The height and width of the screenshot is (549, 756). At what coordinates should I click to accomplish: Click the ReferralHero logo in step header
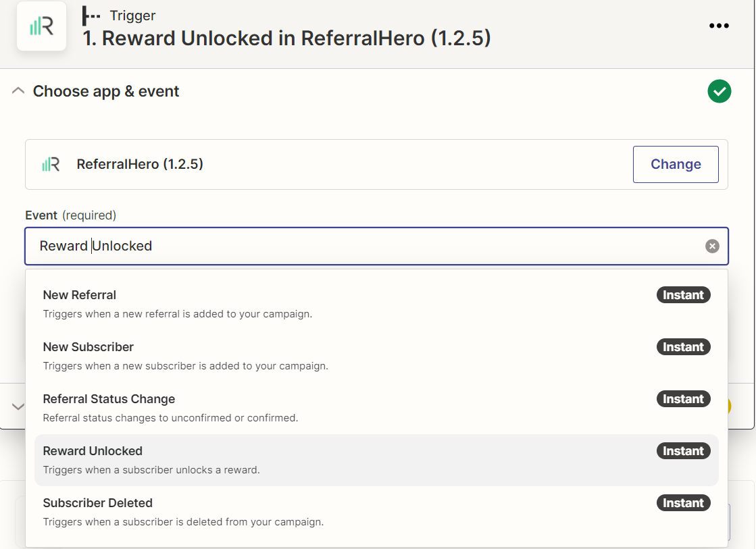[41, 26]
